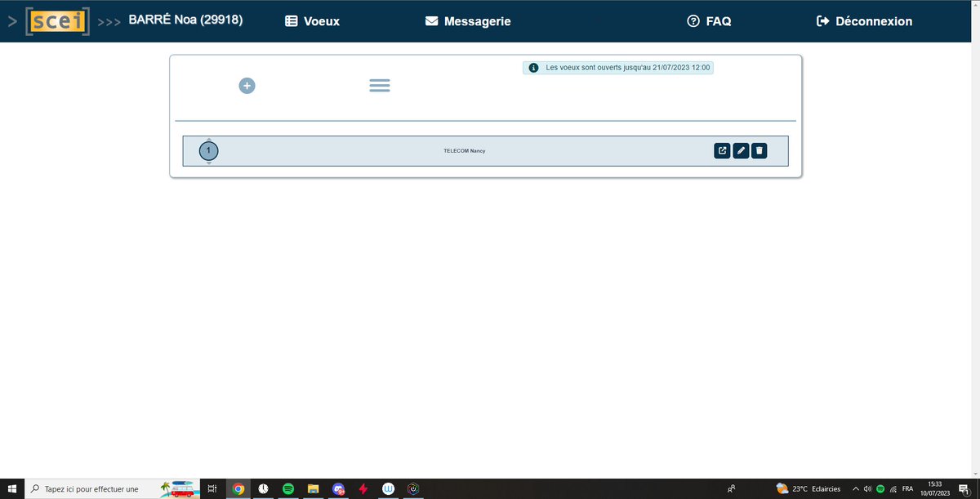Click the candidate name BARRÉ Noa (29918)
Image resolution: width=980 pixels, height=499 pixels.
click(x=186, y=20)
